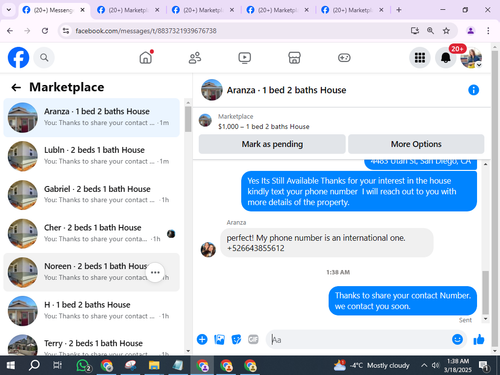Open a new browser tab with plus
This screenshot has width=500, height=375.
coord(399,10)
